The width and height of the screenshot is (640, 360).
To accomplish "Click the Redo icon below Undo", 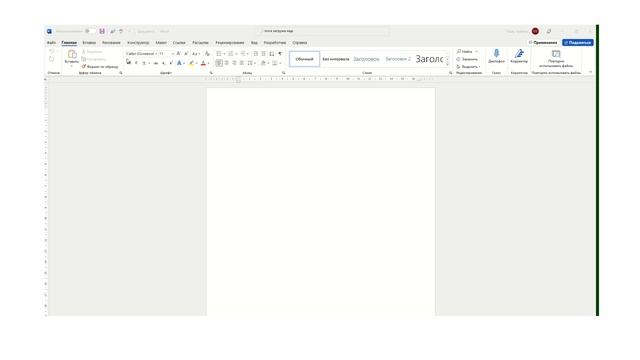I will click(x=51, y=59).
